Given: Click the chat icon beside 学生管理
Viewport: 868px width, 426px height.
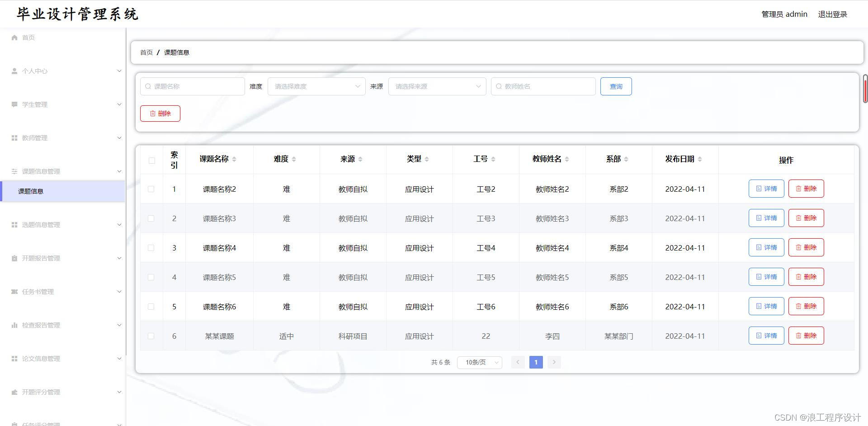Looking at the screenshot, I should tap(14, 104).
